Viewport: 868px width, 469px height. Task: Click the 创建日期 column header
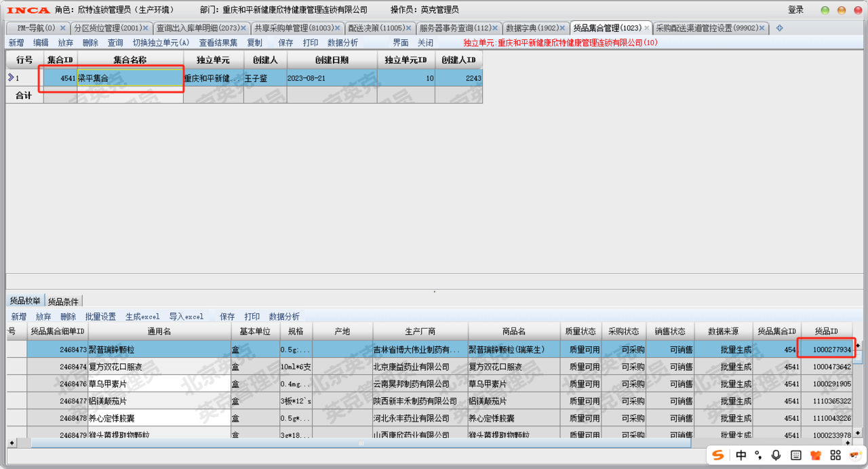click(332, 60)
